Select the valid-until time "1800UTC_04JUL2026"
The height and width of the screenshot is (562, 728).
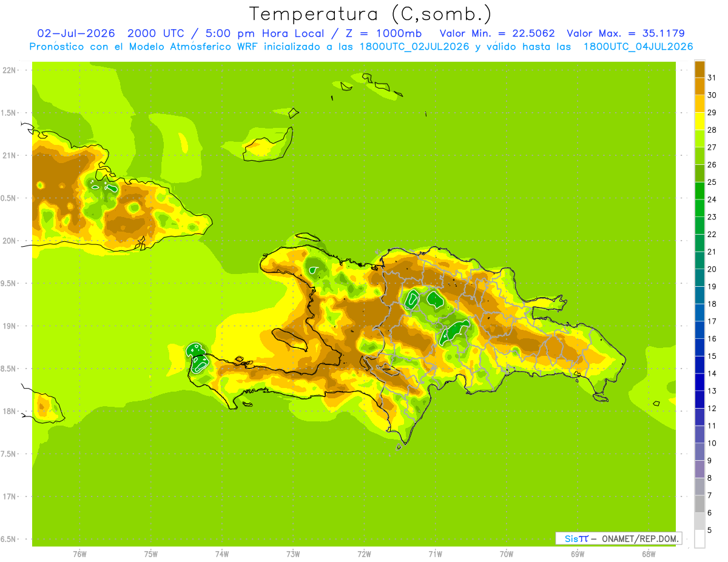click(638, 47)
